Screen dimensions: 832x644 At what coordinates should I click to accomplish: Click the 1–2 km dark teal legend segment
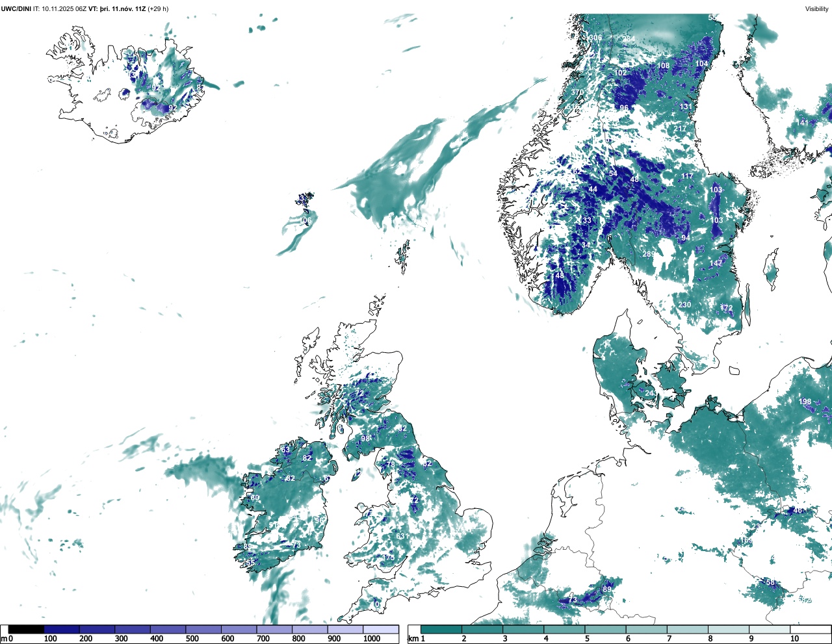pyautogui.click(x=441, y=629)
